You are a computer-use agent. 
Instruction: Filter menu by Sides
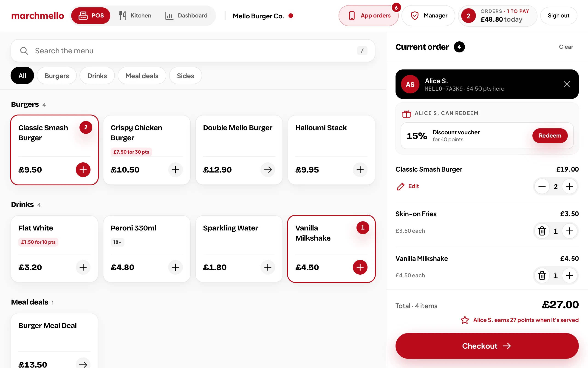[185, 76]
